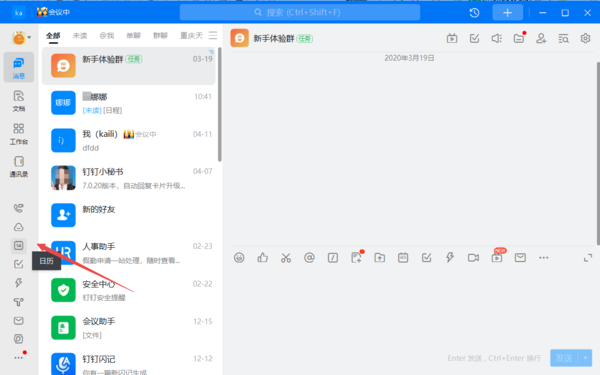The width and height of the screenshot is (600, 375).
Task: Open the 会议助手 conversation
Action: (x=129, y=328)
